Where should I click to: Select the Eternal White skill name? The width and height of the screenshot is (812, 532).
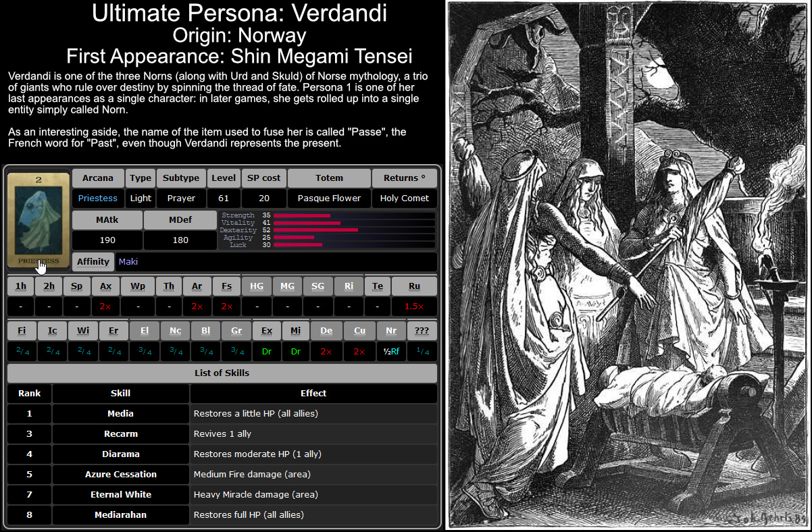coord(121,494)
